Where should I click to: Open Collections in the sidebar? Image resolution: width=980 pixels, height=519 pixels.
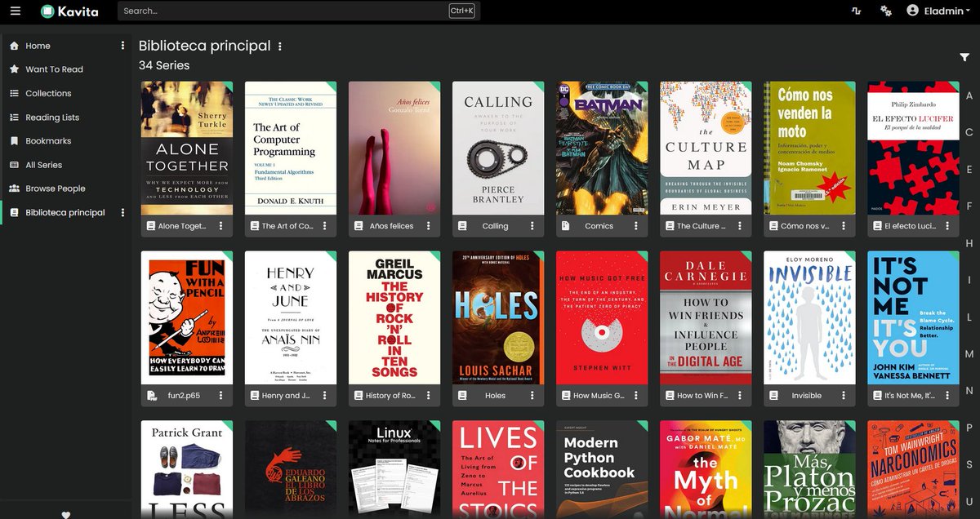(48, 93)
